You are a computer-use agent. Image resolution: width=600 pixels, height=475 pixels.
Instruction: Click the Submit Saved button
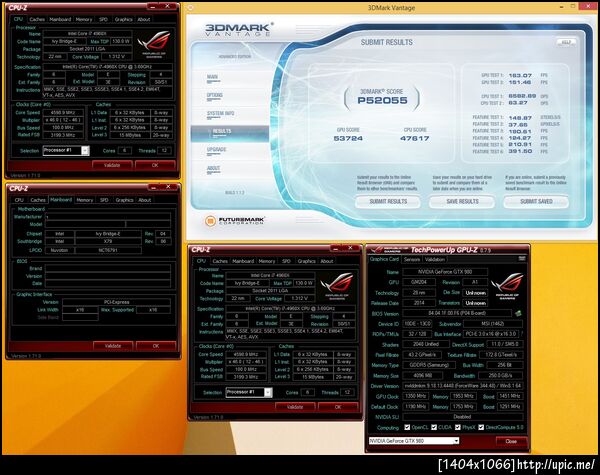coord(536,201)
